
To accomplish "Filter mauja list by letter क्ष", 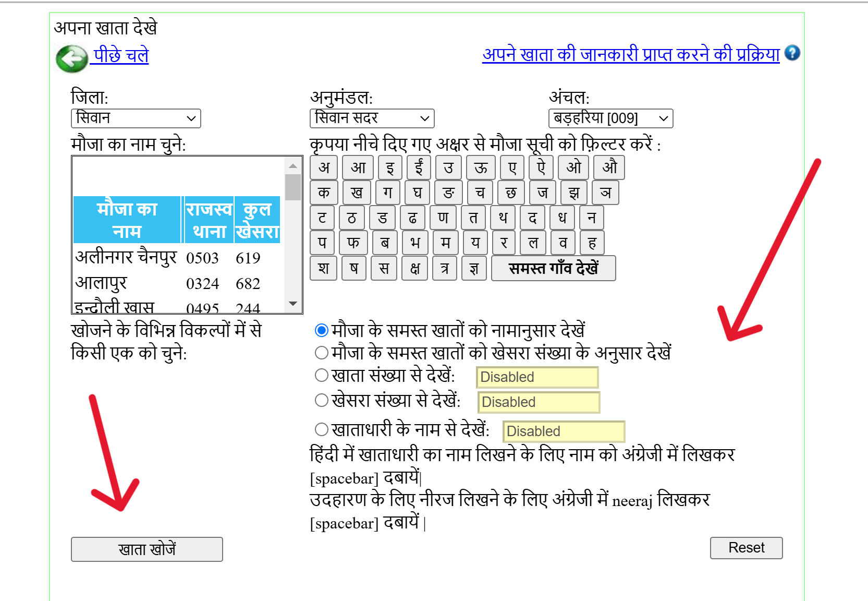I will (414, 268).
